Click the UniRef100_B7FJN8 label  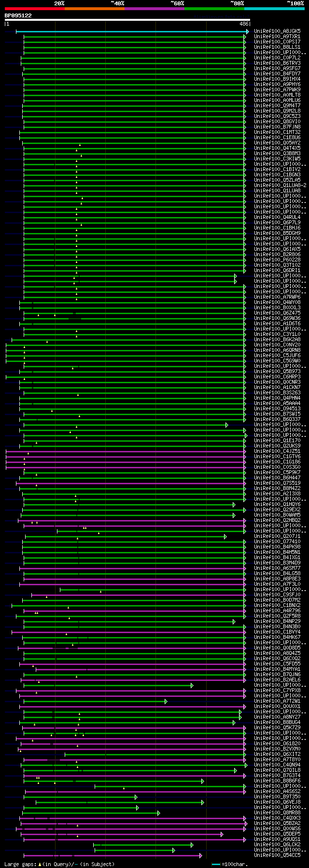coord(277,127)
